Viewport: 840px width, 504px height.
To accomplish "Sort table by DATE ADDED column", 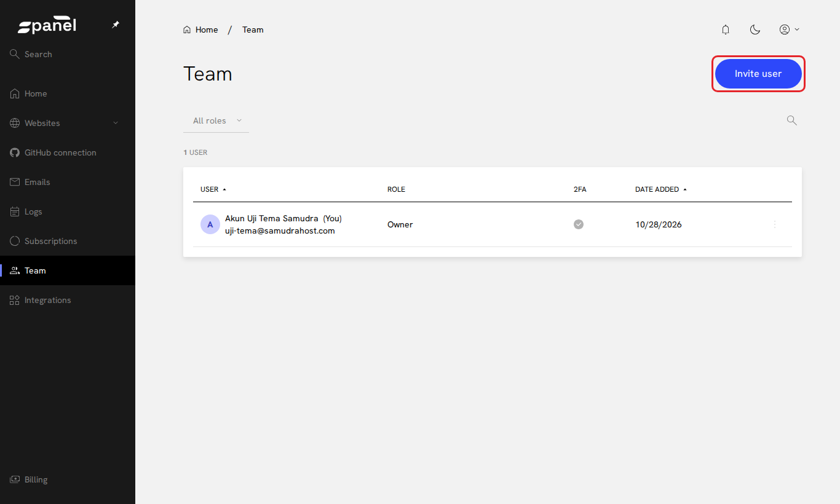I will pos(661,189).
